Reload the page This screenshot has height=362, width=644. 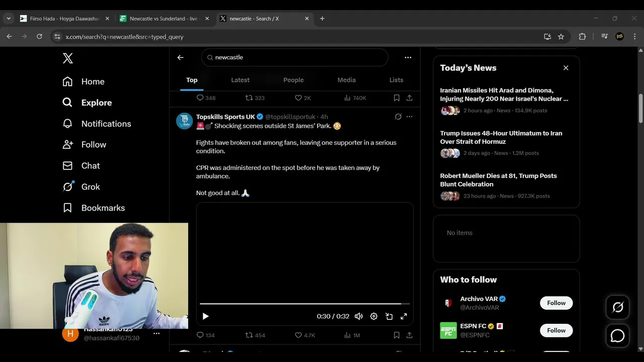point(39,36)
